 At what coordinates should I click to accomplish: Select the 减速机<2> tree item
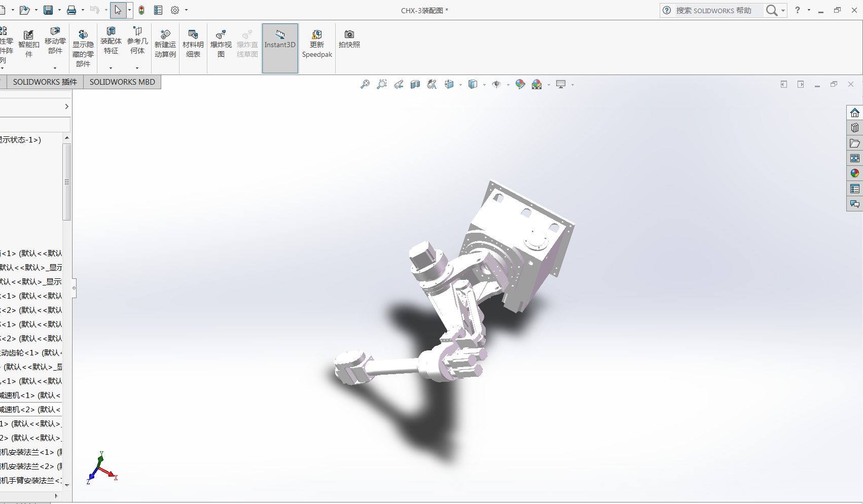pos(30,410)
